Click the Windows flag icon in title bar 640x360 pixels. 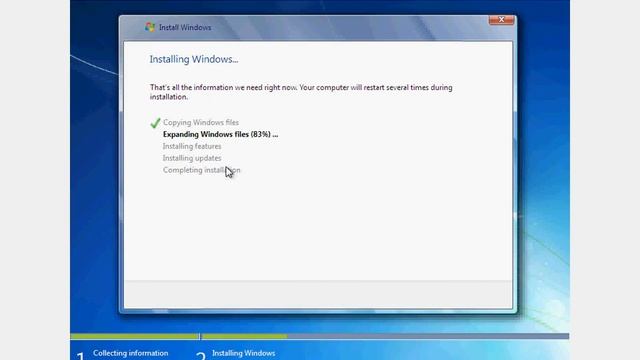[150, 27]
